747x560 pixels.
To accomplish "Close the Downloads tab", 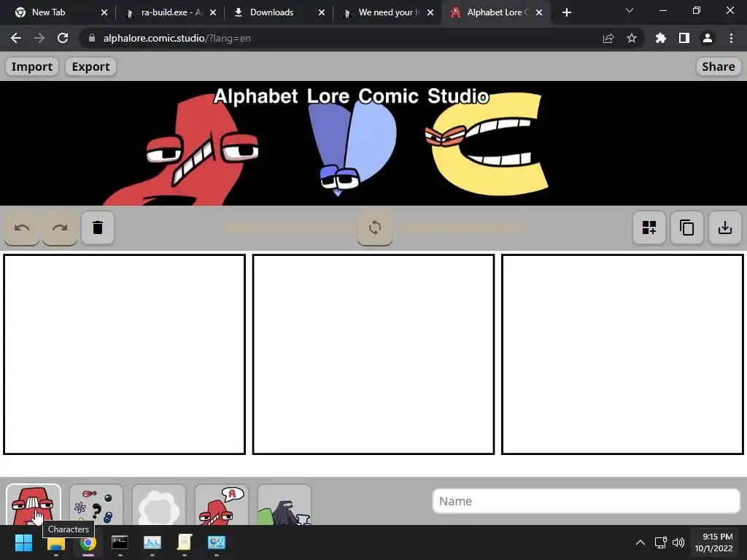I will point(322,12).
